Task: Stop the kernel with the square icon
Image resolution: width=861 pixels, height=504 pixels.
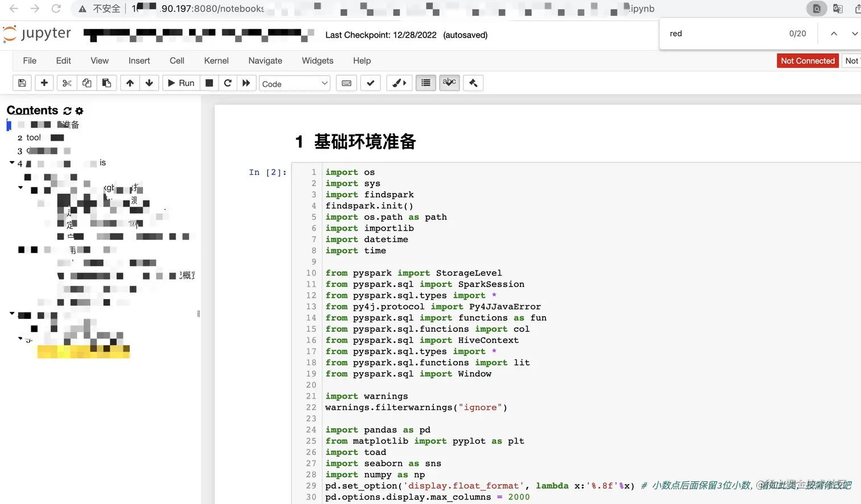Action: pos(209,83)
